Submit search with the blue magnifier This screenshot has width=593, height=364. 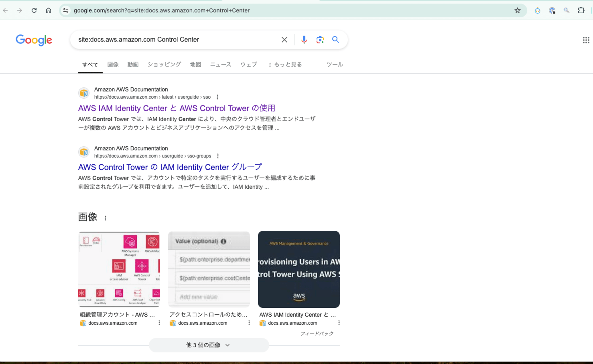pyautogui.click(x=336, y=40)
